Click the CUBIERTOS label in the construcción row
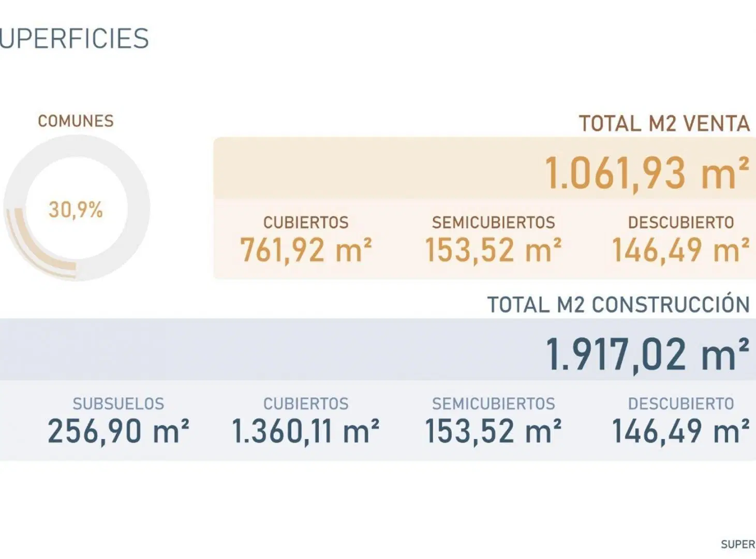The image size is (756, 559). 306,404
